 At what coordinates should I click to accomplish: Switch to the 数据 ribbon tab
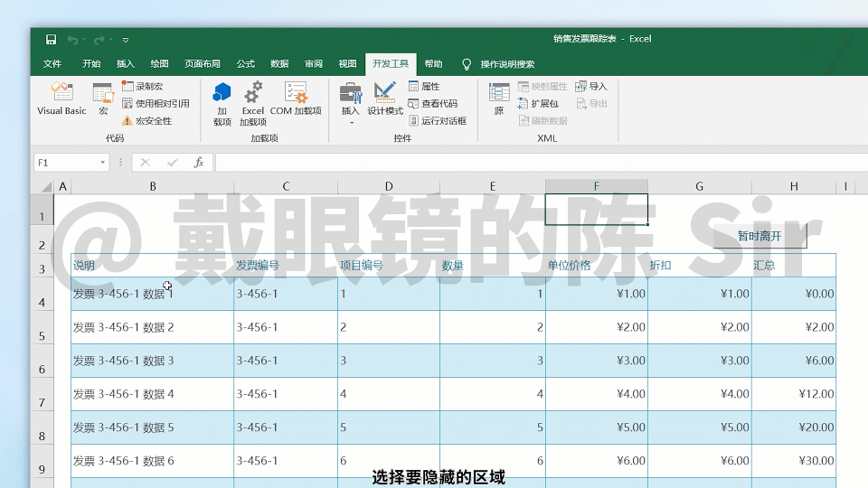tap(279, 63)
